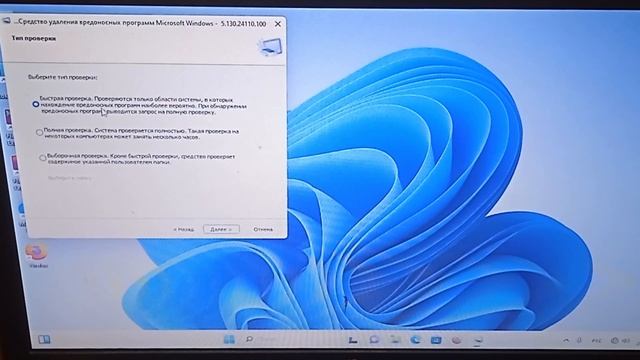Click the Выберите тип проверки label

coord(62,77)
